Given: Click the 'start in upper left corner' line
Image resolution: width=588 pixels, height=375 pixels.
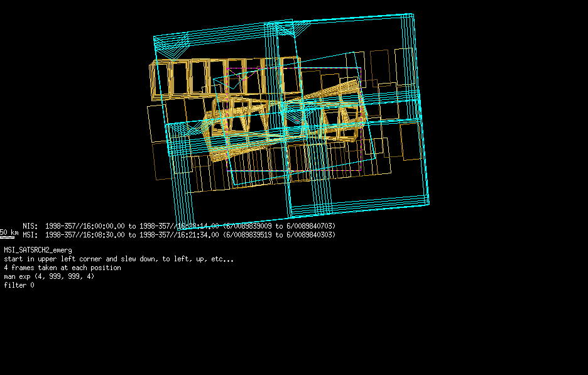Looking at the screenshot, I should (119, 259).
